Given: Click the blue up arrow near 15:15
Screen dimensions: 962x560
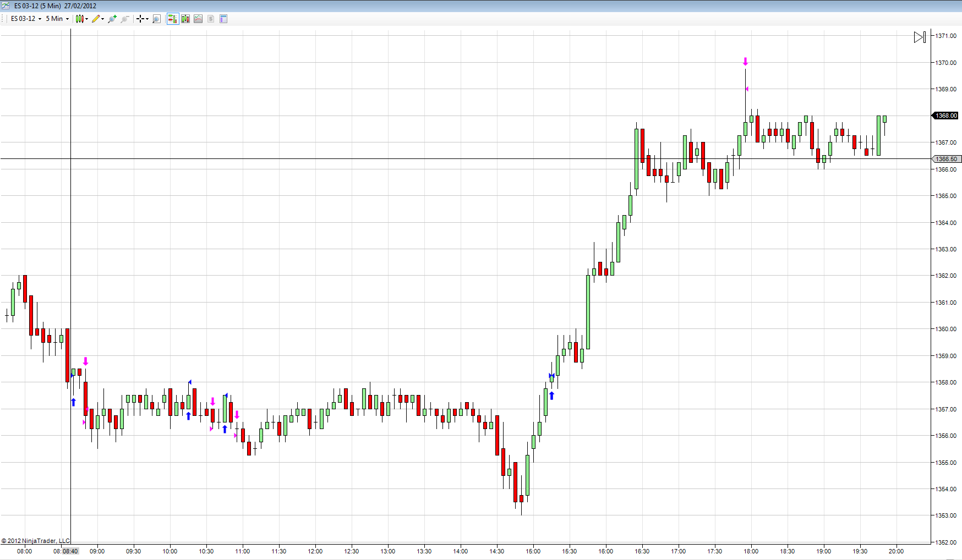Looking at the screenshot, I should (x=551, y=396).
